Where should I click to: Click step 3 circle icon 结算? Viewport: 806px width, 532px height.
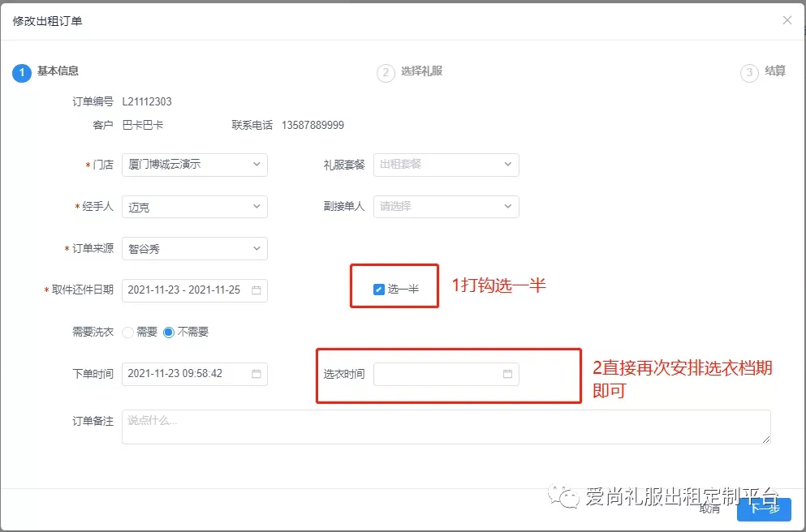(749, 73)
